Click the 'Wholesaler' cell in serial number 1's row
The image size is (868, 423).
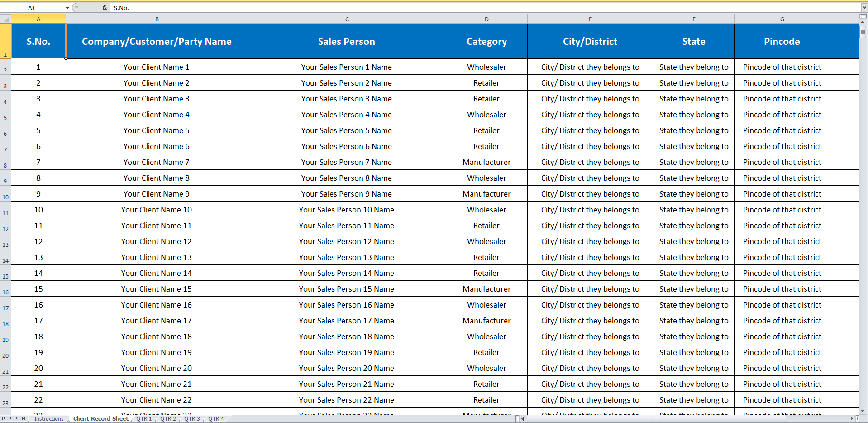[487, 67]
